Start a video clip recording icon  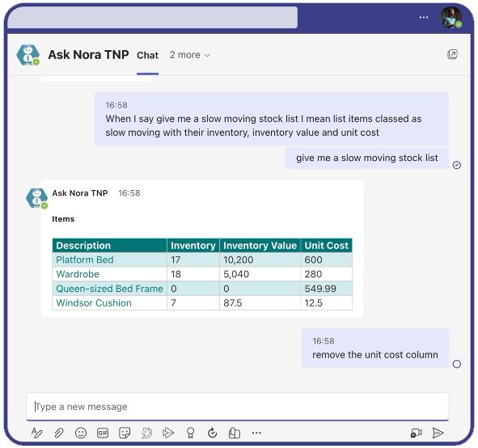[x=416, y=433]
